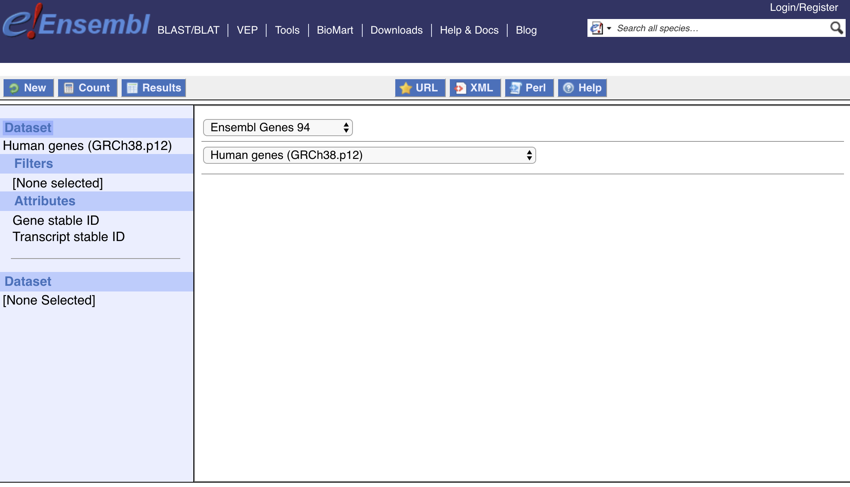Open the species selector dropdown in search

[x=600, y=28]
